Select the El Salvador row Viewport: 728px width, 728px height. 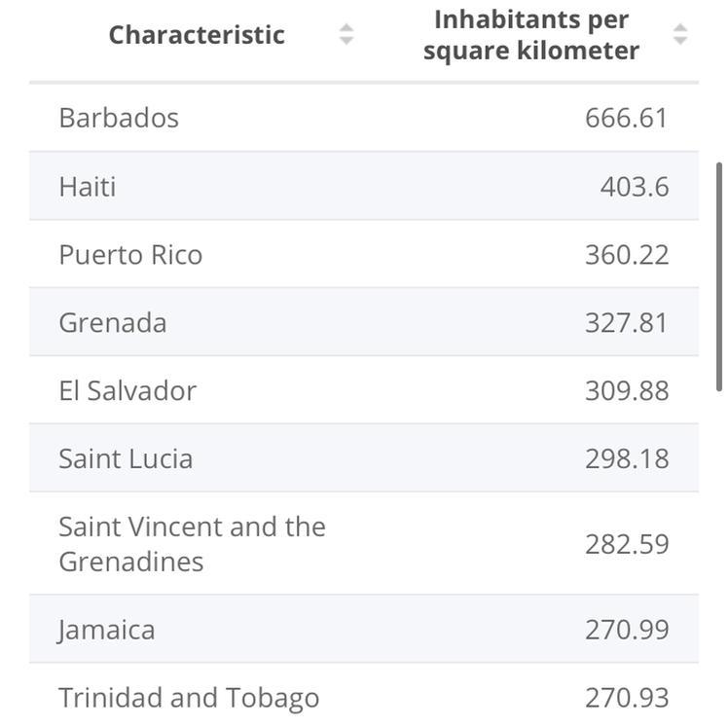[x=364, y=390]
